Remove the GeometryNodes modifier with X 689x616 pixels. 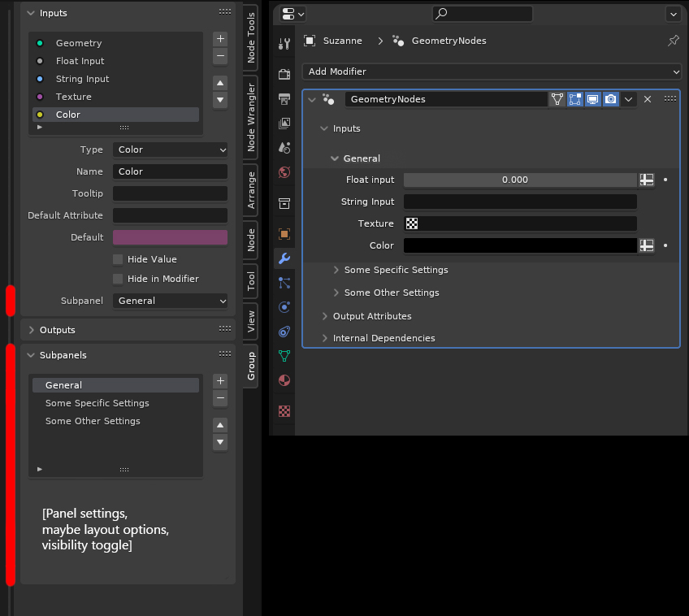pyautogui.click(x=648, y=99)
